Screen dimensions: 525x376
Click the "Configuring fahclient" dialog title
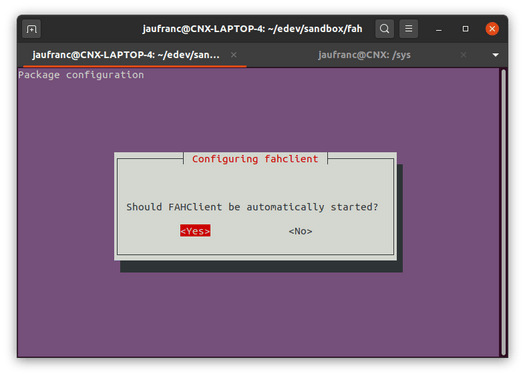(255, 159)
